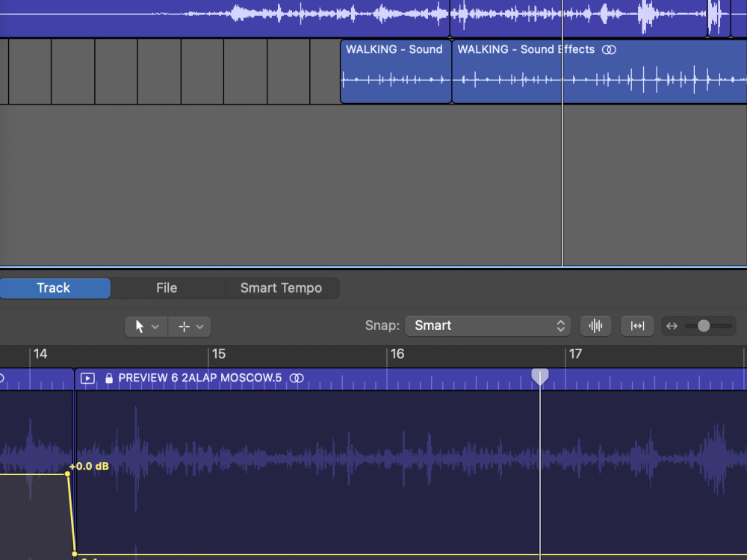747x560 pixels.
Task: Click bar 16 on the editor ruler
Action: tap(397, 354)
